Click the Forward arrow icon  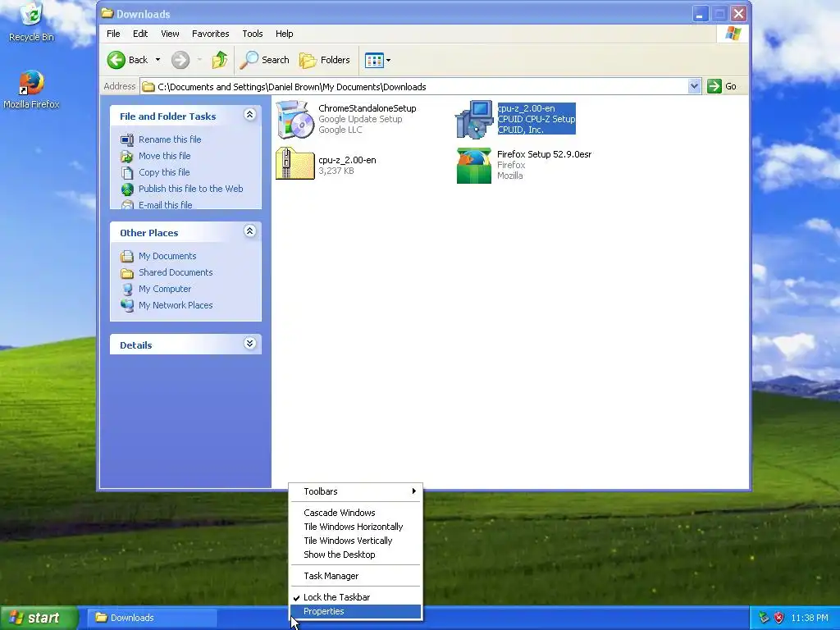(x=180, y=60)
